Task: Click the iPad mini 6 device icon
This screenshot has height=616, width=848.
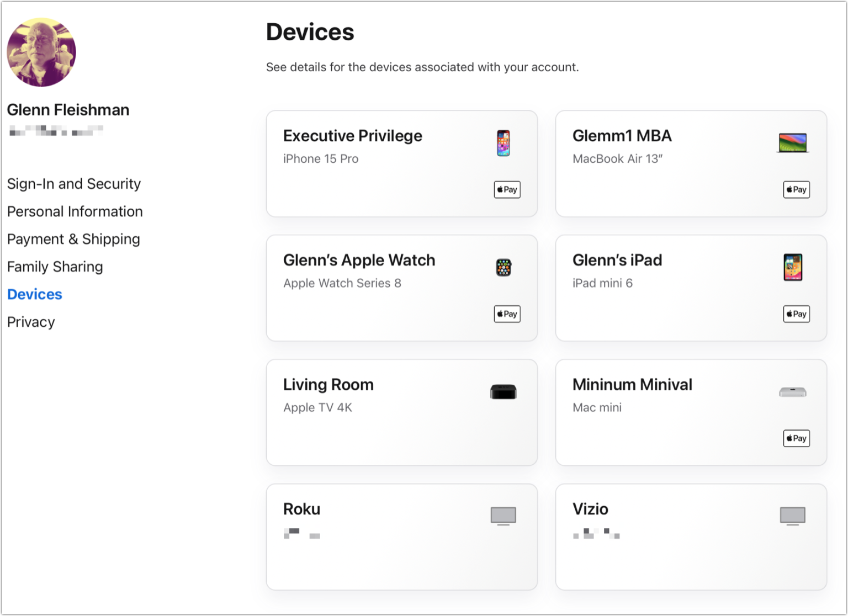Action: point(793,268)
